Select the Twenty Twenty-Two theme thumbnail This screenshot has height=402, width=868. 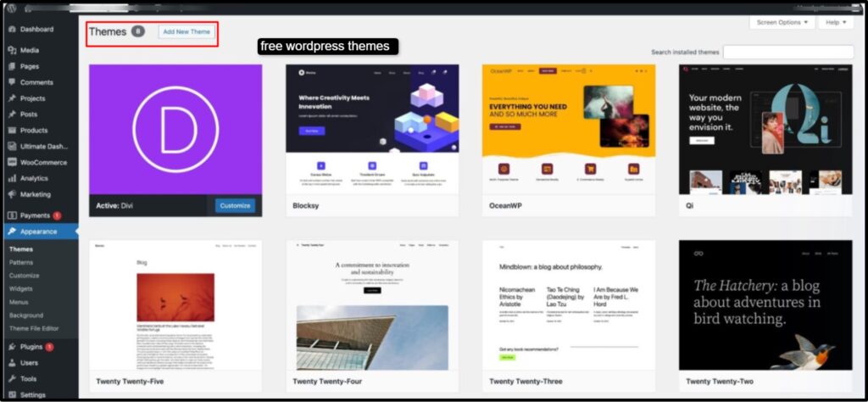click(765, 305)
